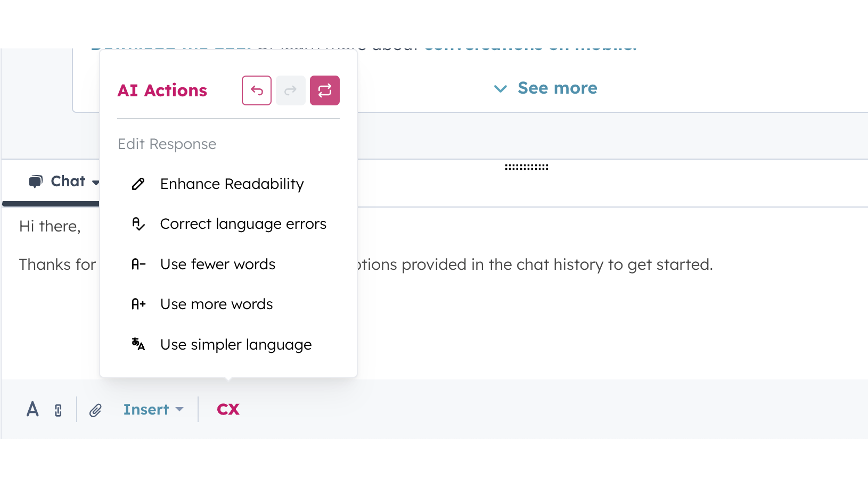Choose Use more words option
The height and width of the screenshot is (488, 868).
(216, 304)
